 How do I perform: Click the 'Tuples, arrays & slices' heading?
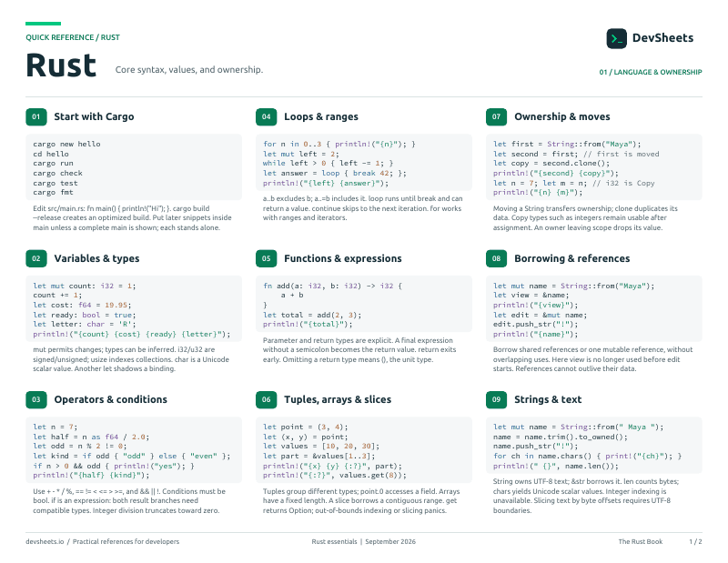pos(338,399)
